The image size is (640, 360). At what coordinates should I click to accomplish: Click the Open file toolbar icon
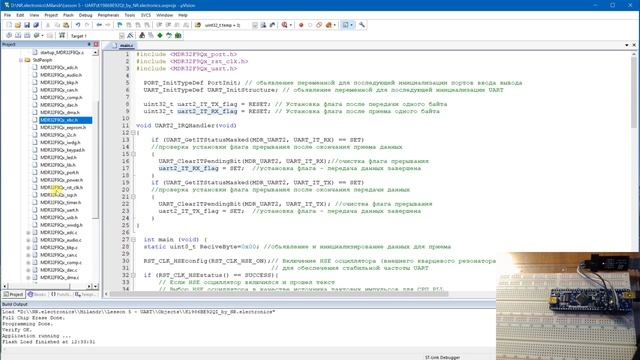pyautogui.click(x=18, y=25)
